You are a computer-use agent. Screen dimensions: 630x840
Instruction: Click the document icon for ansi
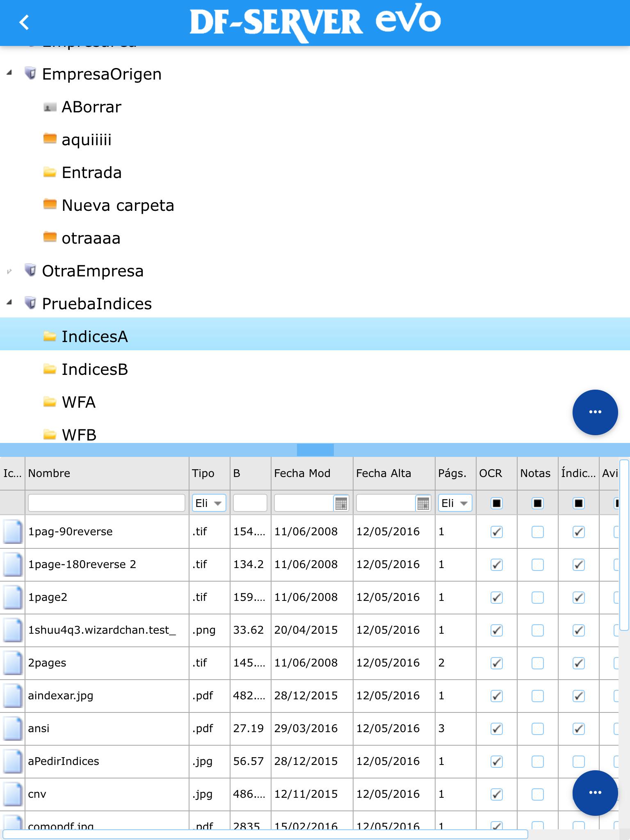(12, 728)
